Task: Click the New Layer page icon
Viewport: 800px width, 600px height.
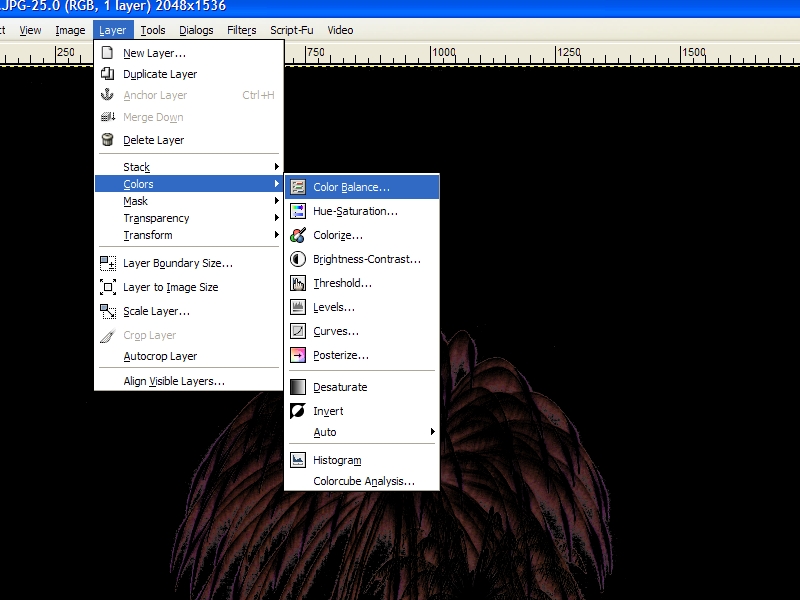Action: point(107,53)
